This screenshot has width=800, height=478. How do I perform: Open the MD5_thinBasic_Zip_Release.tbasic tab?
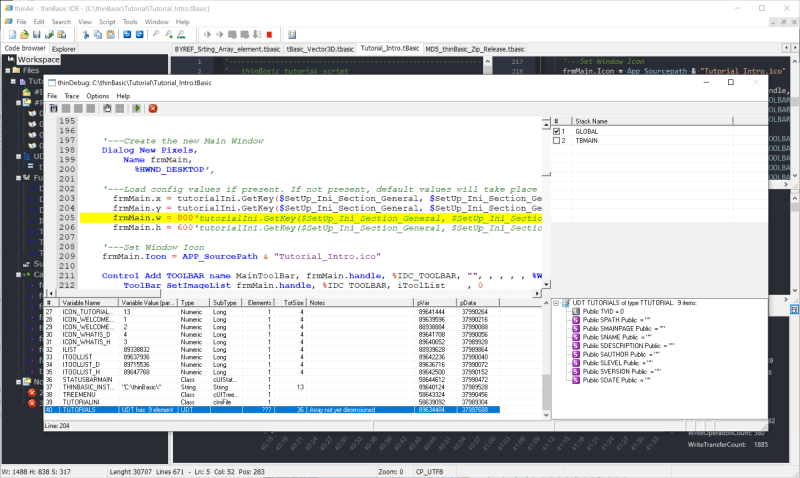point(474,49)
